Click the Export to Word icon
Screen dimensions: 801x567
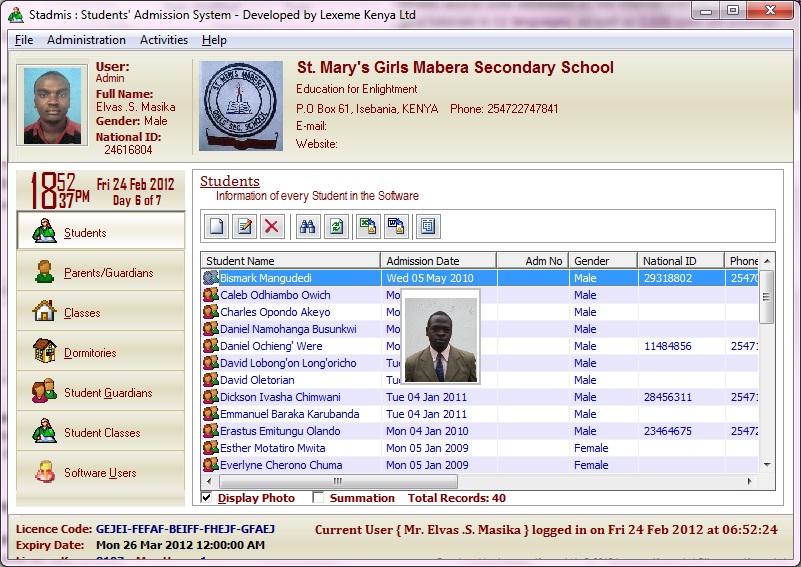tap(396, 227)
